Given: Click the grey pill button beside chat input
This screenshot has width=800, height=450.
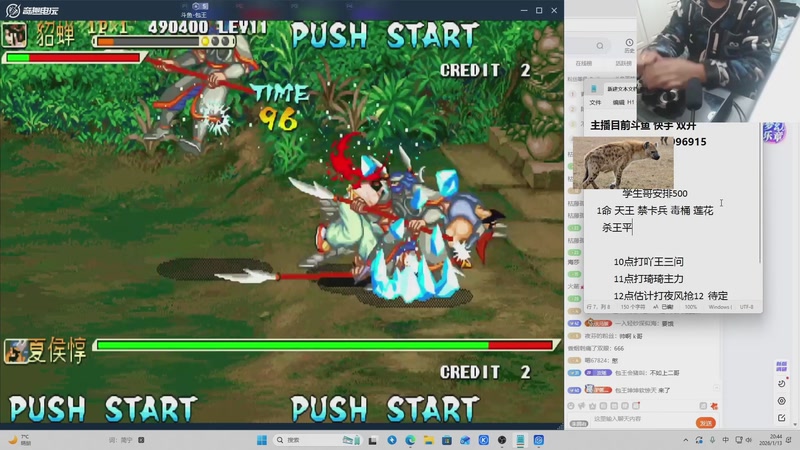Looking at the screenshot, I should click(x=579, y=423).
